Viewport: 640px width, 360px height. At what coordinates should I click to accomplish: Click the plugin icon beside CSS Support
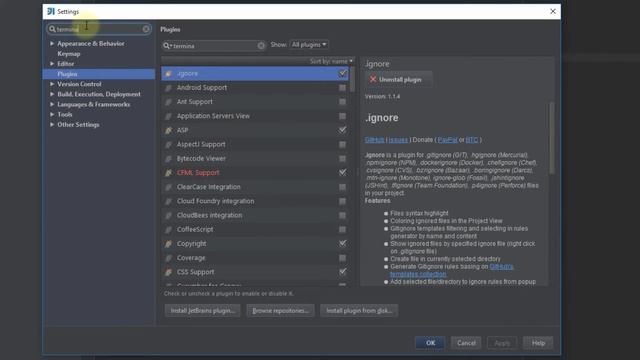pos(169,272)
